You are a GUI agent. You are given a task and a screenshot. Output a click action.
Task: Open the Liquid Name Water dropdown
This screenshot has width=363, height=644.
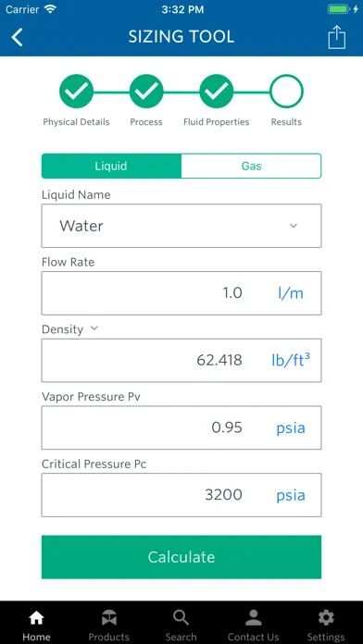click(181, 226)
